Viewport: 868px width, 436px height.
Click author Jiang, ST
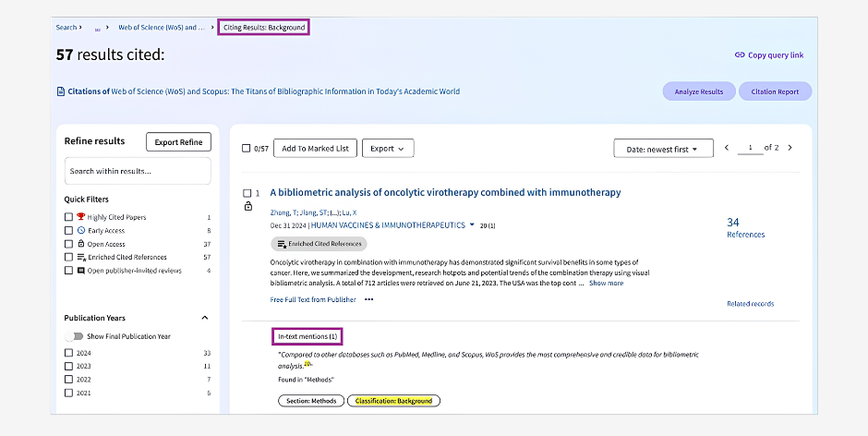pyautogui.click(x=312, y=212)
